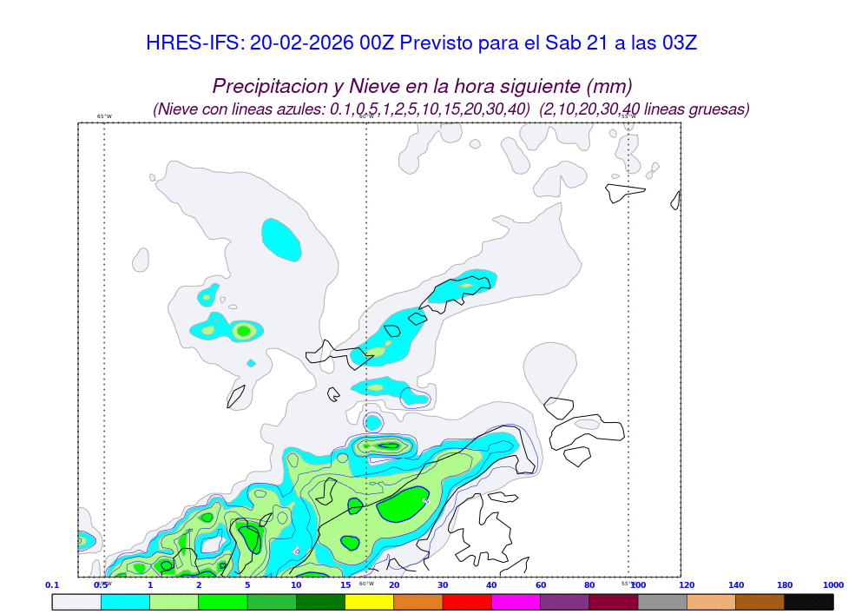Screen dimensions: 868x614
Task: Click the maroon legend color swatch
Action: pos(613,601)
